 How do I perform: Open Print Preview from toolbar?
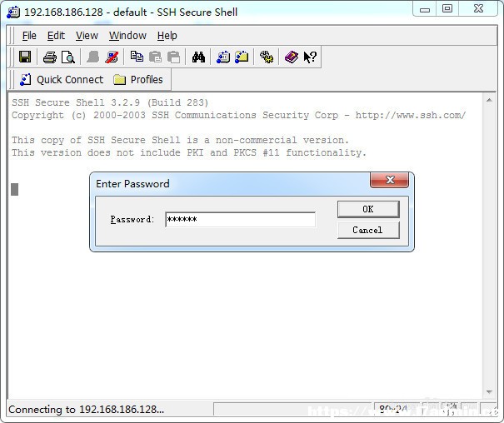68,57
